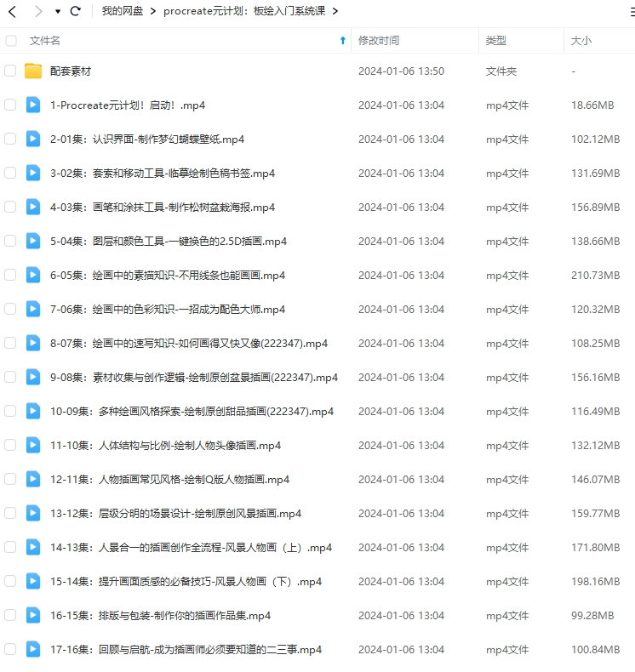Tick checkbox for 17-16集 file
635x672 pixels.
click(x=10, y=649)
